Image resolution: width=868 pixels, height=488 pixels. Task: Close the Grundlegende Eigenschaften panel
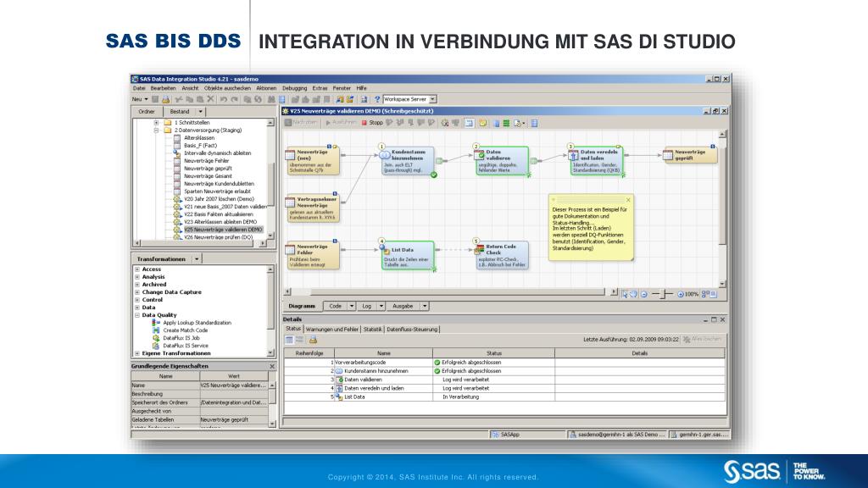[272, 366]
